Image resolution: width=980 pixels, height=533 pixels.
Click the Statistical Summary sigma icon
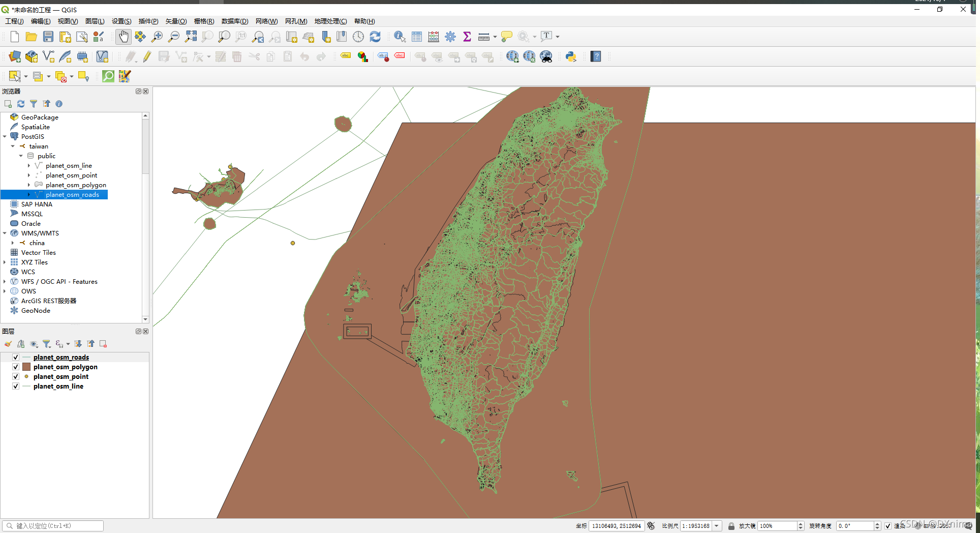coord(467,37)
